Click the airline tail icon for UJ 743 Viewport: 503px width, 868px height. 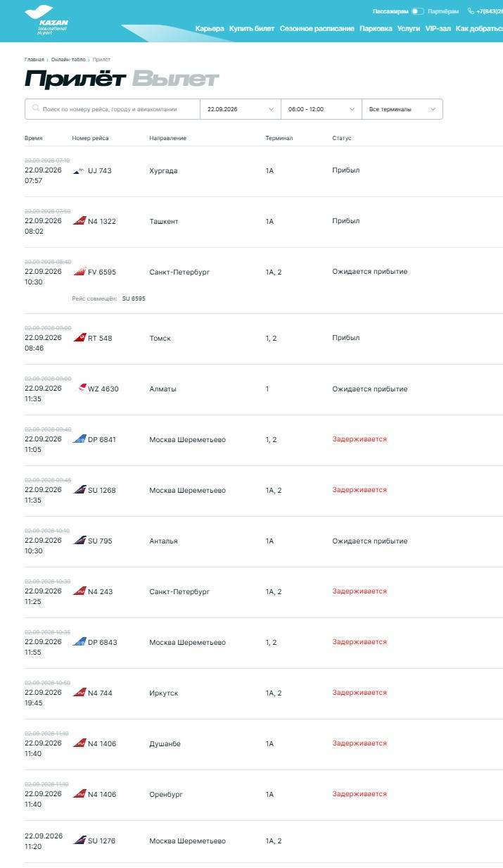[x=79, y=171]
